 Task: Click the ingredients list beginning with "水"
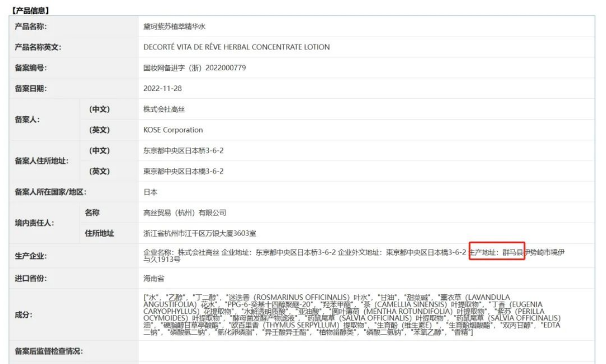click(x=352, y=315)
